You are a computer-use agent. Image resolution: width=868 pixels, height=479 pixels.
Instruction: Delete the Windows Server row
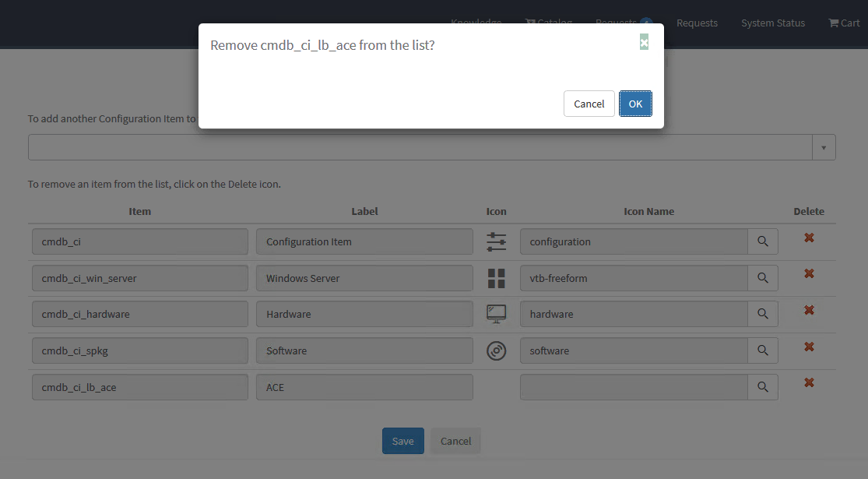809,273
